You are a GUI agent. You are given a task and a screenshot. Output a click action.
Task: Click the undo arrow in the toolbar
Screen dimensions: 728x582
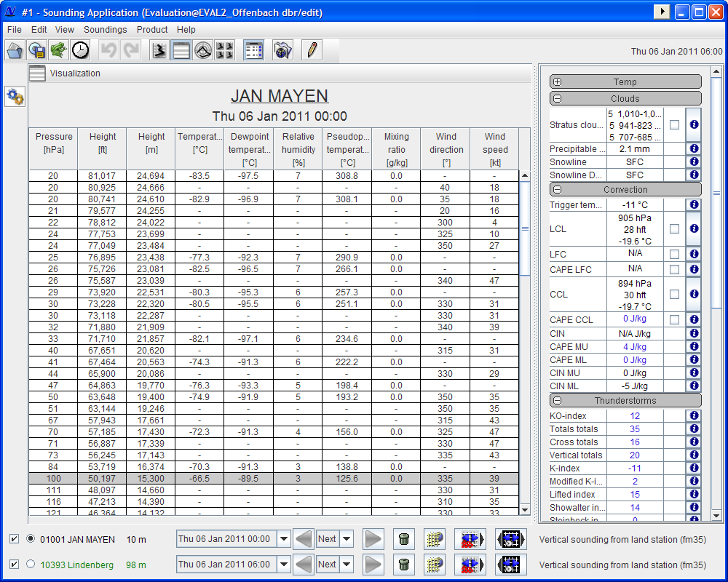point(108,50)
